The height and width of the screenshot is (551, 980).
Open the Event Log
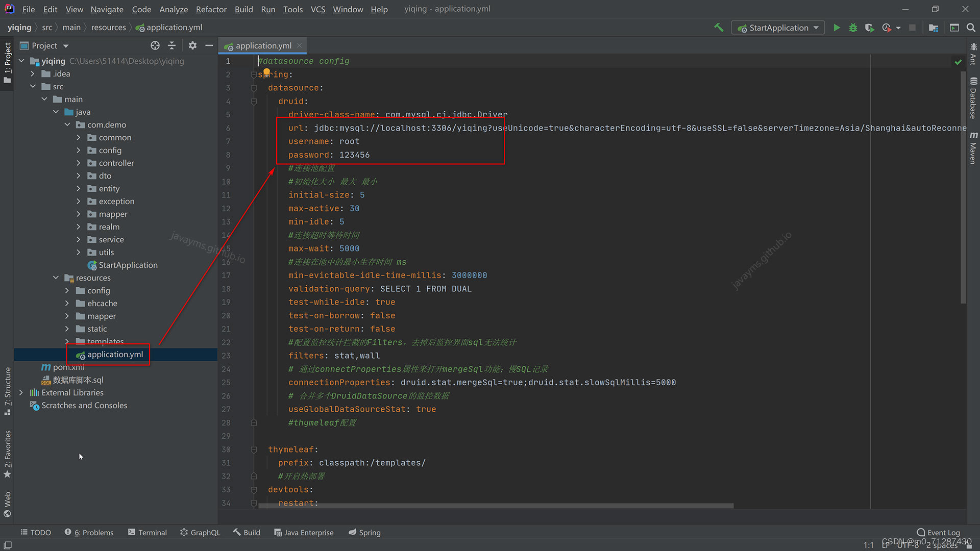pyautogui.click(x=938, y=532)
